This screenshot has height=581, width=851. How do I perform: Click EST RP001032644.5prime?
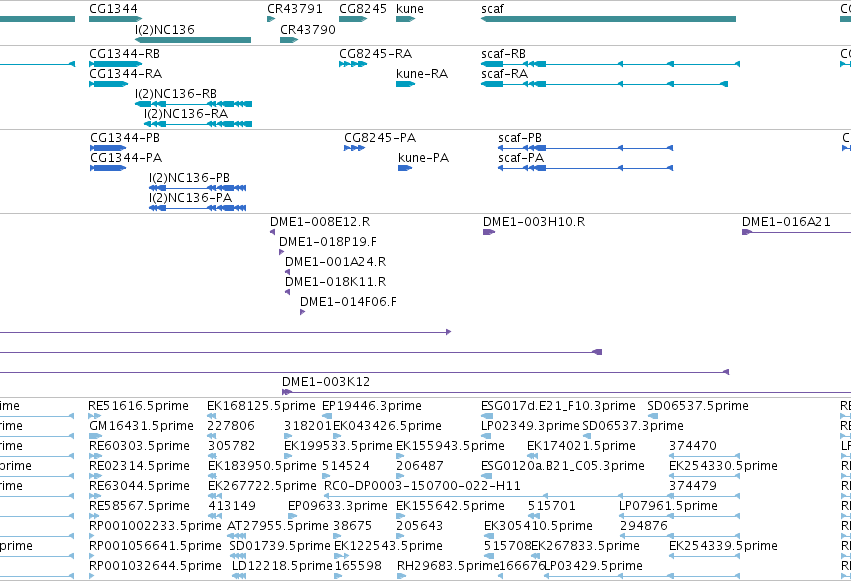point(92,576)
